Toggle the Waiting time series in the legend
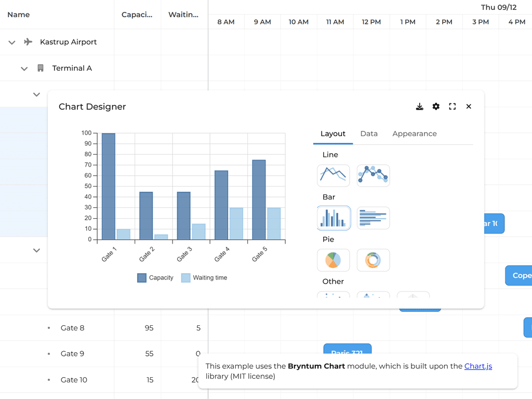Image resolution: width=532 pixels, height=399 pixels. coord(204,277)
